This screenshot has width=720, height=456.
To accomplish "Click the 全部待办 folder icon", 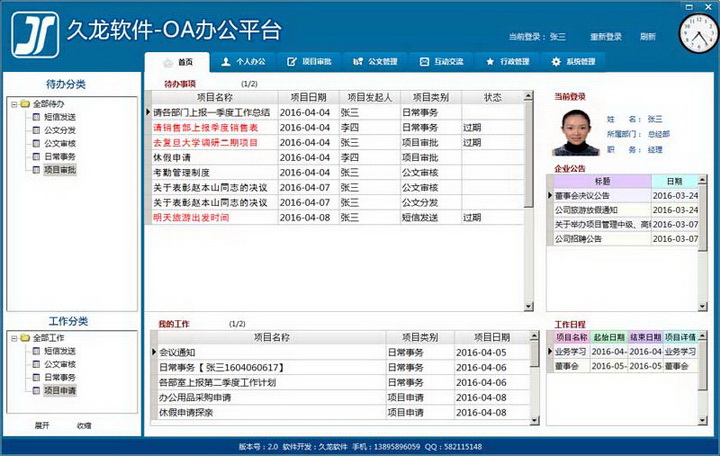I will pos(25,104).
